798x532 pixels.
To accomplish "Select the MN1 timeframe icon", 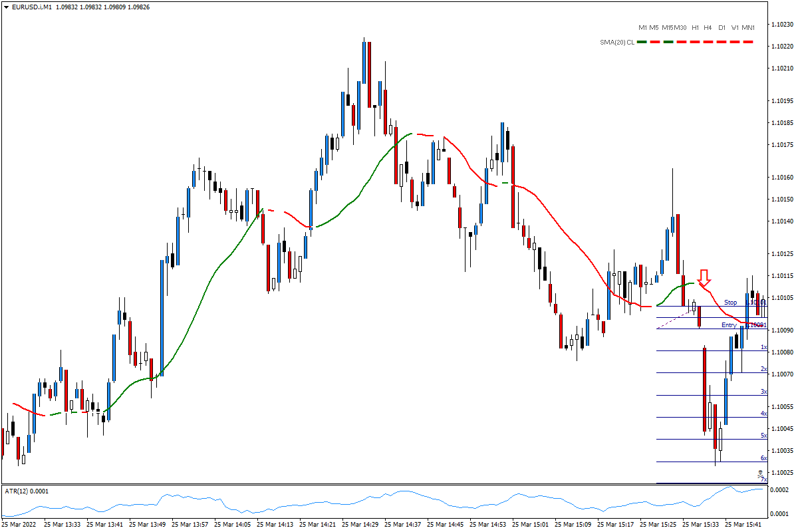I will pos(748,29).
